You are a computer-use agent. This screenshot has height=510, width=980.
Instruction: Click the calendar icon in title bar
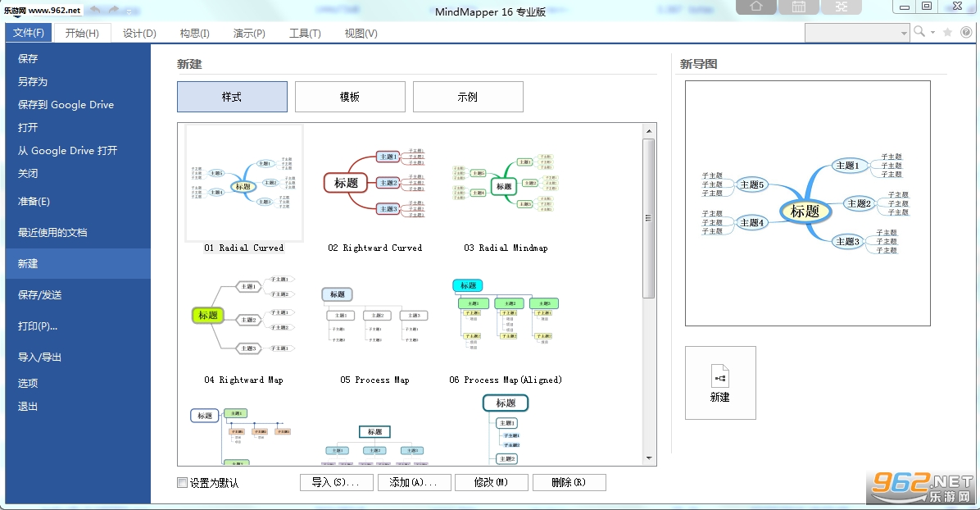[799, 7]
